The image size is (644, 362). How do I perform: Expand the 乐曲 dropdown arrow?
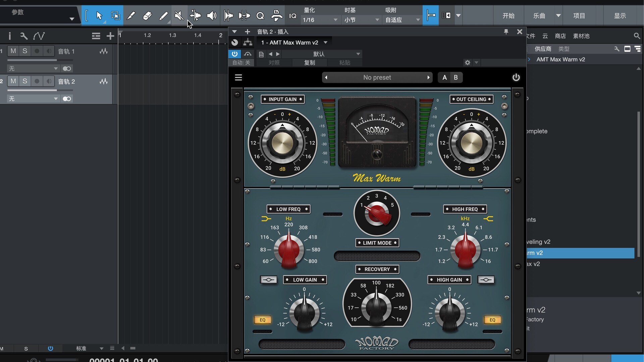click(558, 15)
